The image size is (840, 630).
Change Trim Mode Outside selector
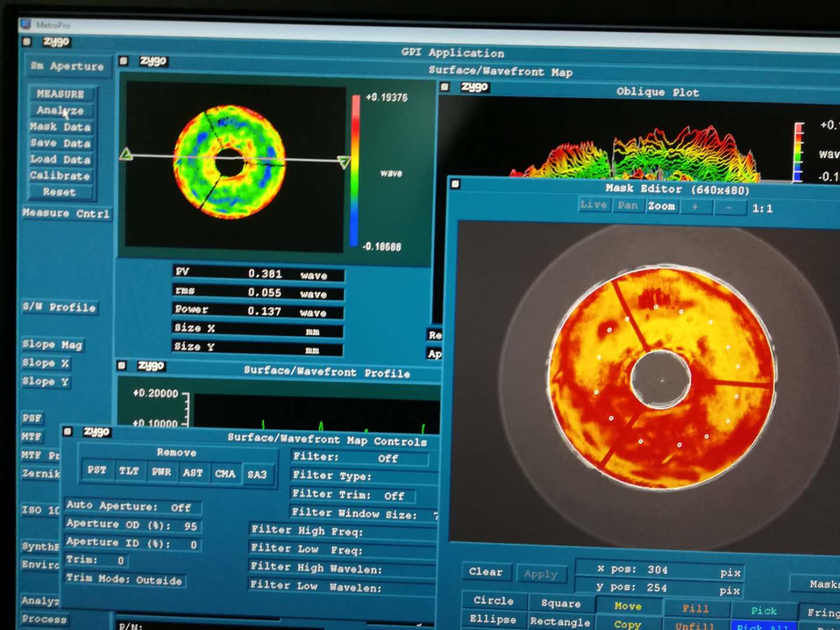tap(124, 580)
